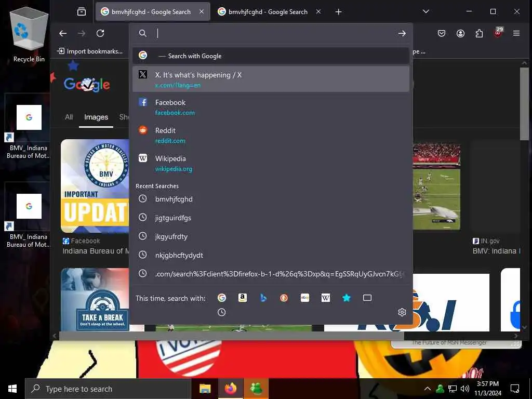Search open tabs with the tab icon
The image size is (532, 399).
coord(367,298)
